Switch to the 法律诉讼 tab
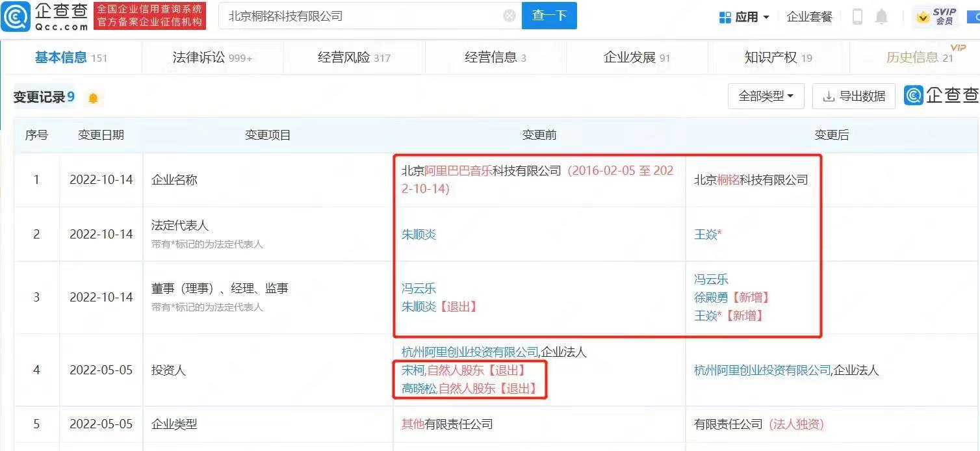980x451 pixels. click(212, 57)
